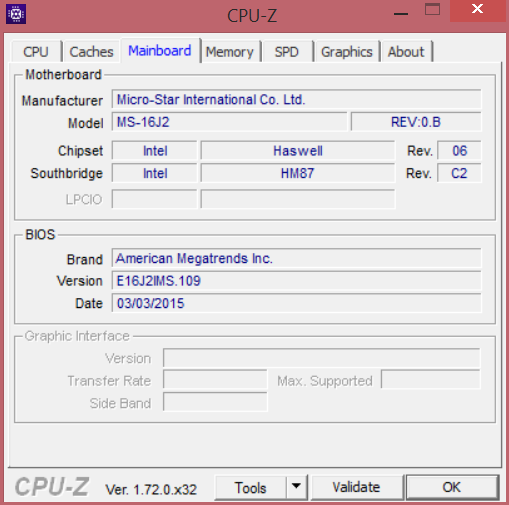Click the Manufacturer field Micro-Star International
The width and height of the screenshot is (509, 505).
tap(296, 99)
